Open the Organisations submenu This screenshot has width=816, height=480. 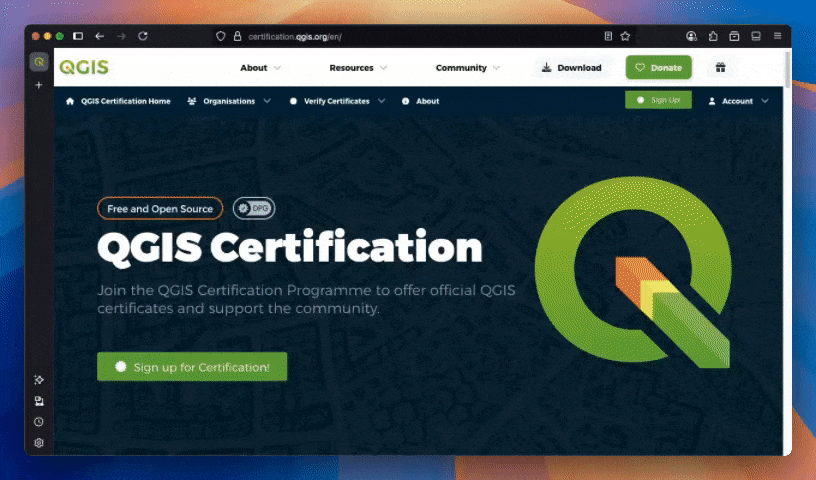coord(229,101)
